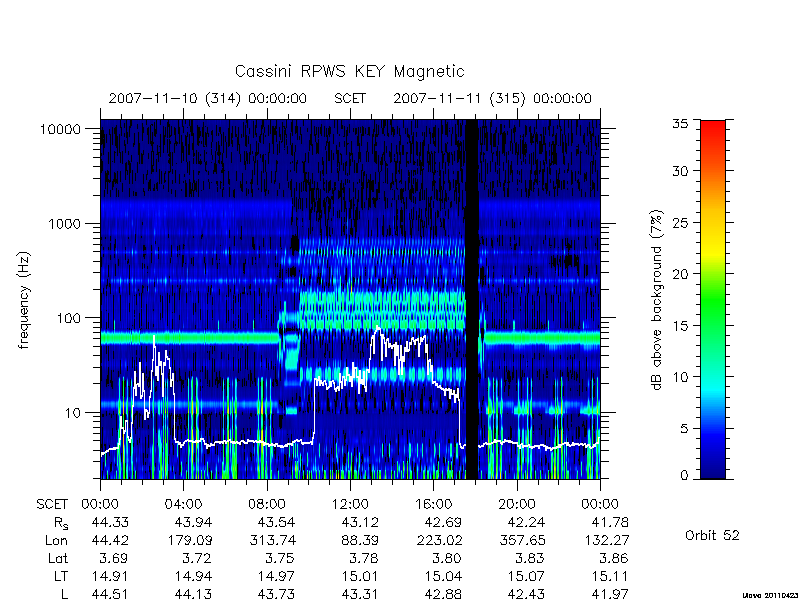
Task: Click the L value 41.97
Action: pos(609,594)
